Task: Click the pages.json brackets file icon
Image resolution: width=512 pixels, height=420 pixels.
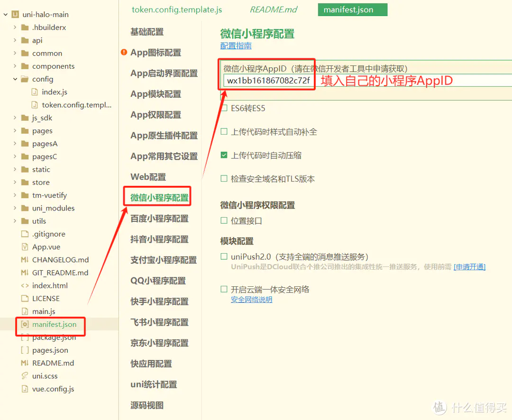Action: [x=25, y=350]
